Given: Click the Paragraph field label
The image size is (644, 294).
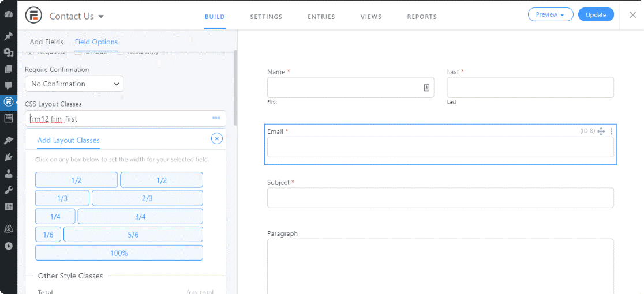Looking at the screenshot, I should pyautogui.click(x=283, y=233).
